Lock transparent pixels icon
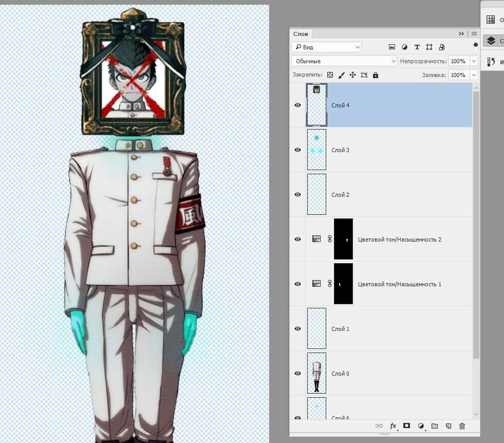 (330, 75)
